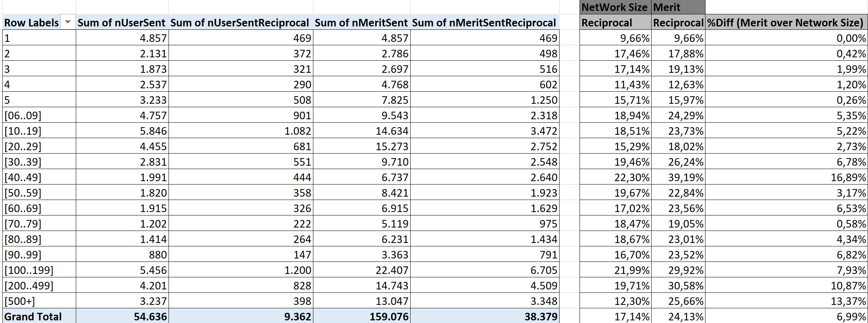The width and height of the screenshot is (868, 323).
Task: Select the cell showing 1,99%
Action: click(786, 69)
